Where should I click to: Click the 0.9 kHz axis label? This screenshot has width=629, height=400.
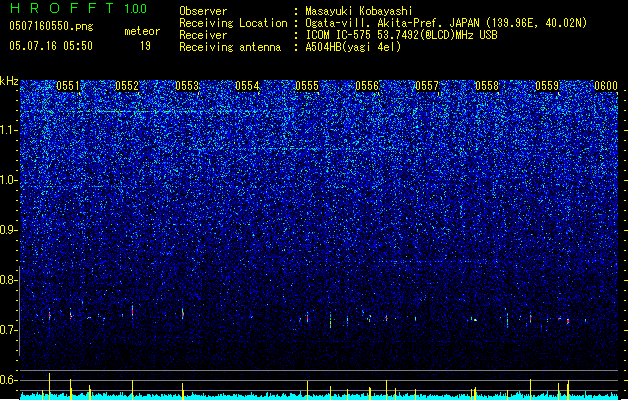click(x=9, y=230)
